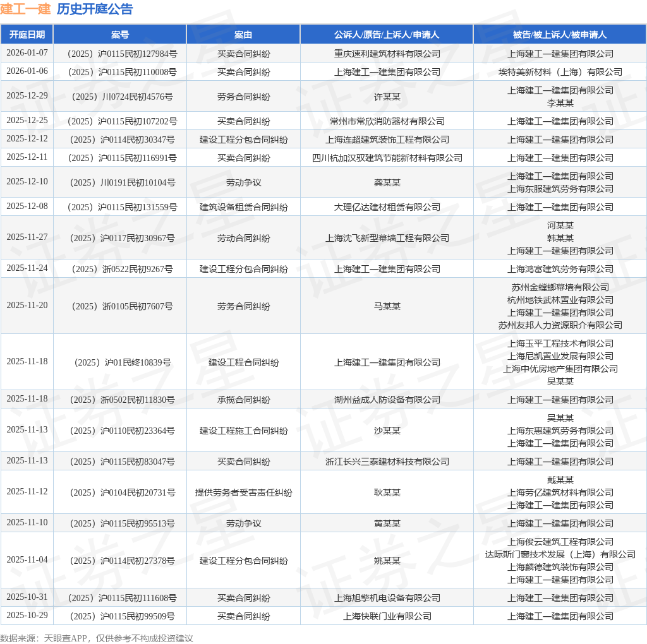This screenshot has height=644, width=647.
Task: Click plaintiff 浙江长兴三泰建材科技有限公司
Action: coord(387,462)
